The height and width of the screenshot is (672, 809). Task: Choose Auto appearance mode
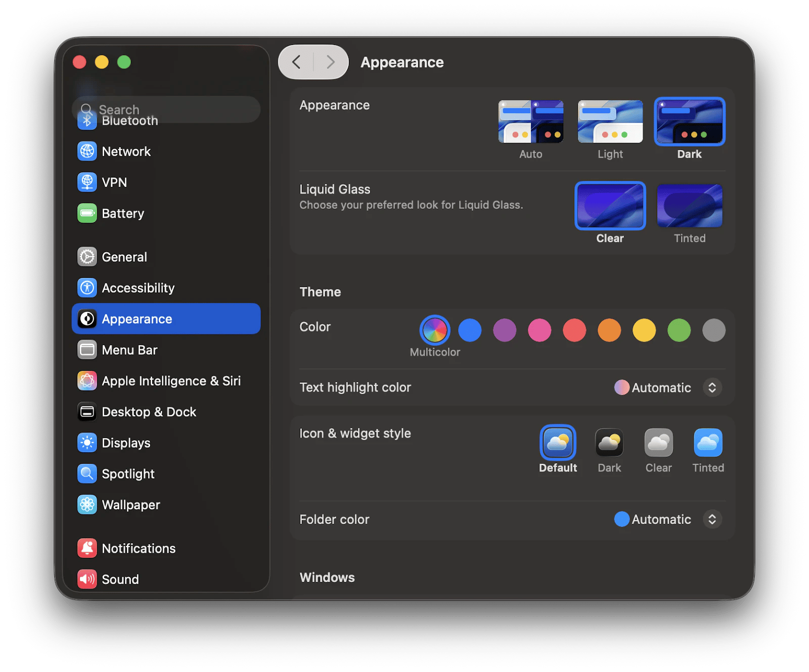[530, 122]
